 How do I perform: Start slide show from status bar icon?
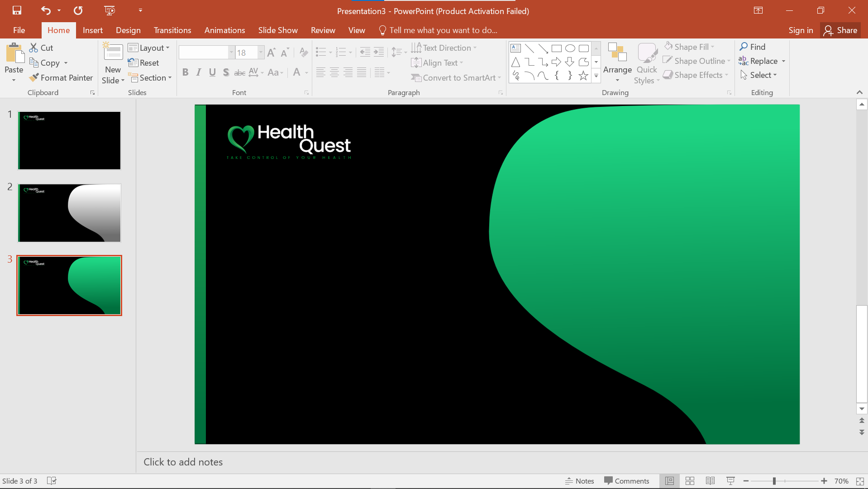click(730, 481)
